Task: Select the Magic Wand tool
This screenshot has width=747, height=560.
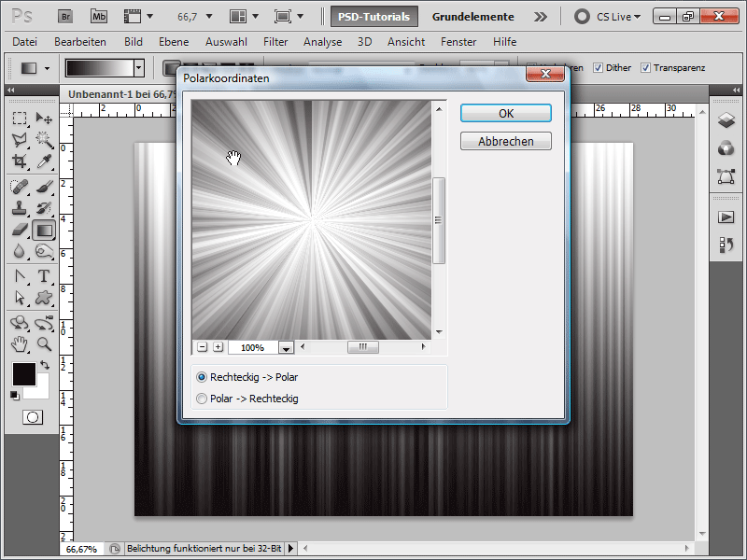Action: [44, 139]
